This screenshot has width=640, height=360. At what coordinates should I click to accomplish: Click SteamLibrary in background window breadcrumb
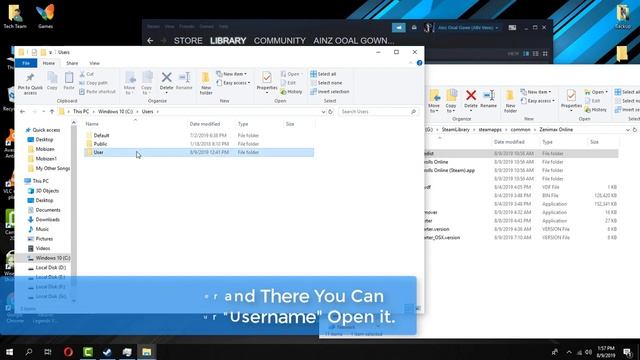pyautogui.click(x=456, y=129)
